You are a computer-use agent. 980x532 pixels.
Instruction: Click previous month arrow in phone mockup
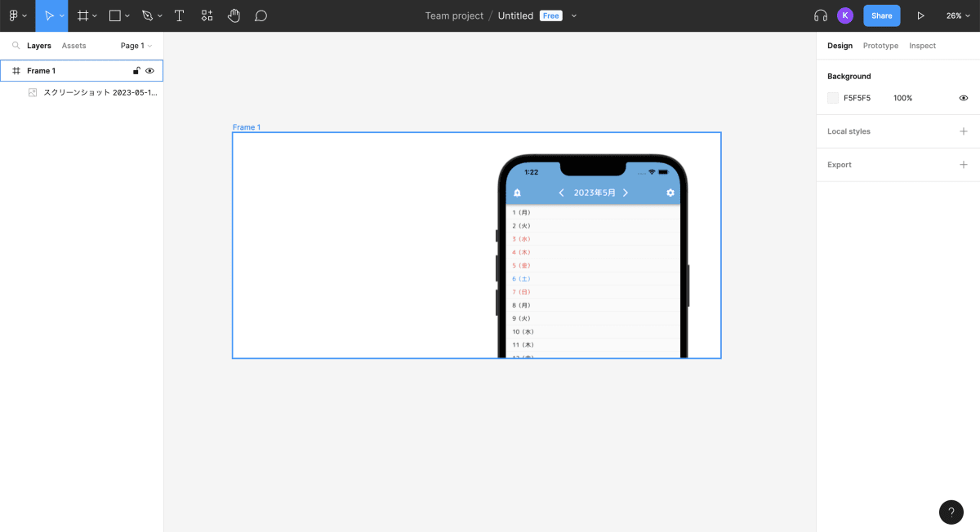click(x=561, y=193)
